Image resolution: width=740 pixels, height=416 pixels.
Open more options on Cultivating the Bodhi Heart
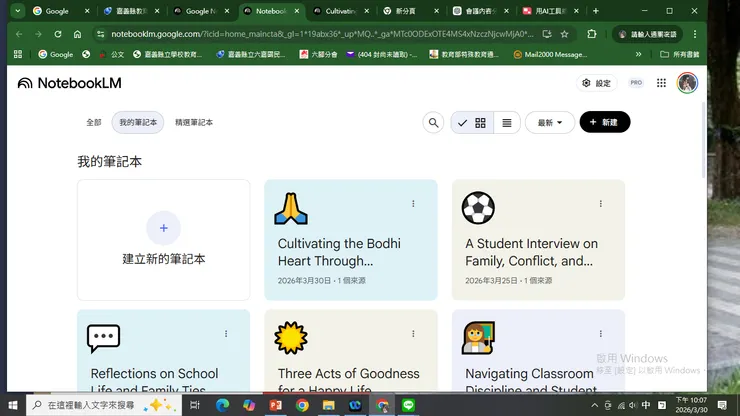[413, 204]
